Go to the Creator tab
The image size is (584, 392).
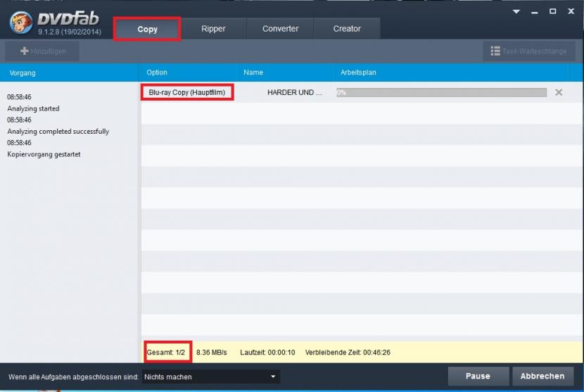pyautogui.click(x=347, y=29)
